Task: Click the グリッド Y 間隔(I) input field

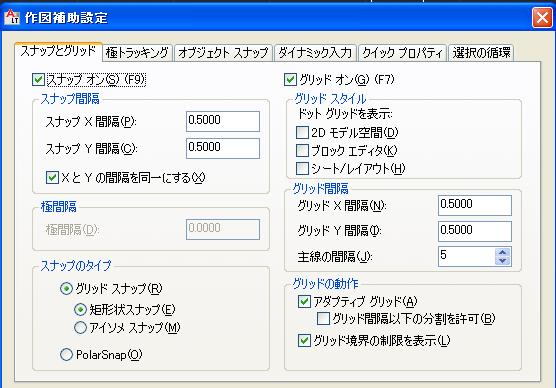Action: point(475,231)
